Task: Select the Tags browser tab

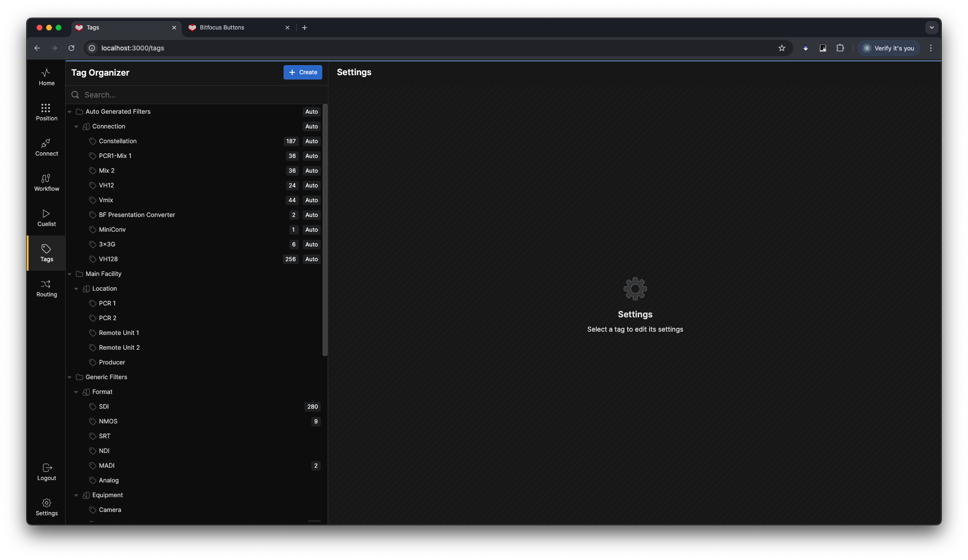Action: (126, 28)
